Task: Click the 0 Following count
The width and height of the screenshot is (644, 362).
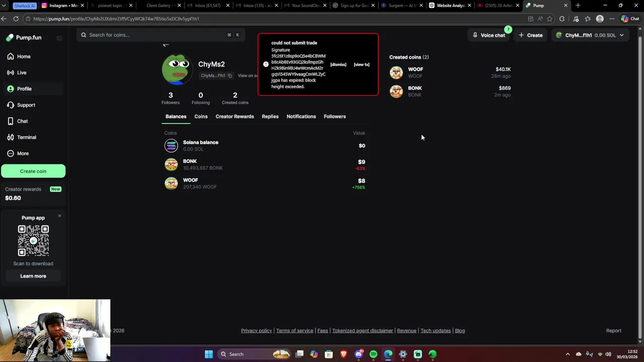Action: 201,98
